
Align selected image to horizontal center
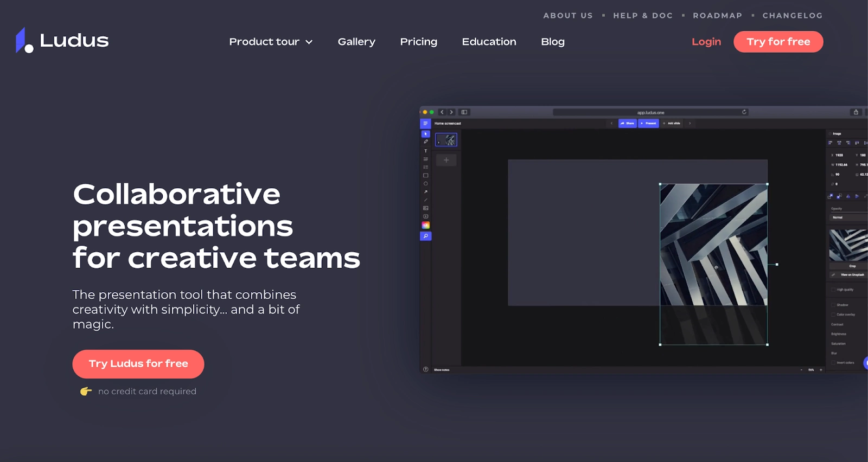839,143
